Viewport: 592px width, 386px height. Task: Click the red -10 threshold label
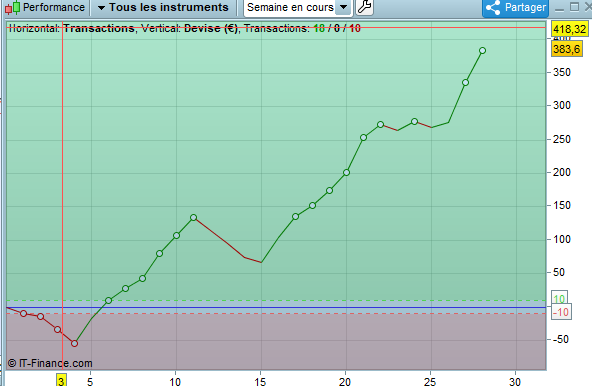pos(561,312)
